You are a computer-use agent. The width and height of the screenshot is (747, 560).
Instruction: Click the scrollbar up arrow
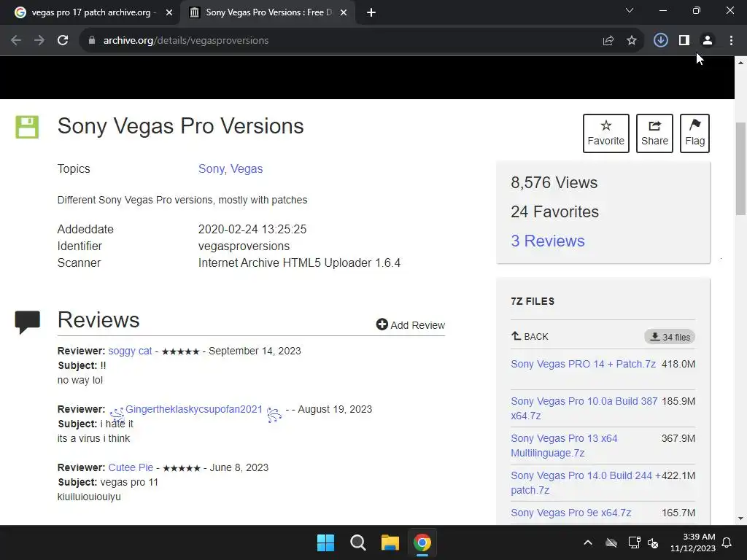(x=741, y=63)
